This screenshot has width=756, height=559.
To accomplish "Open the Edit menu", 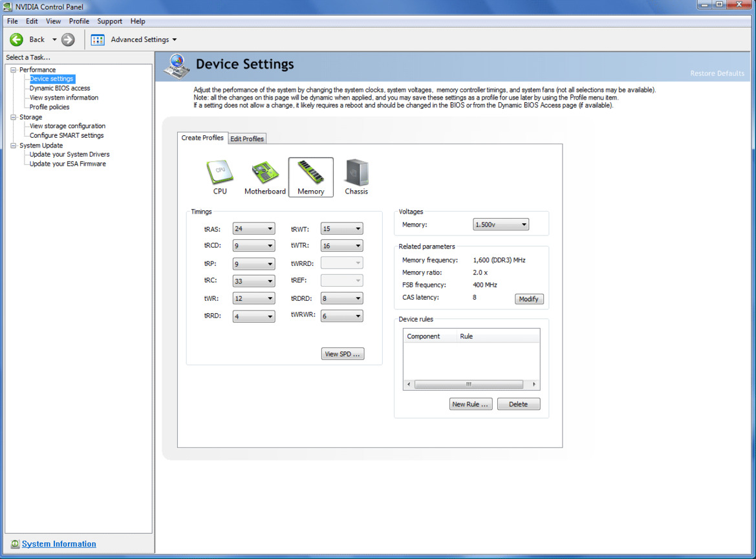I will [x=32, y=21].
